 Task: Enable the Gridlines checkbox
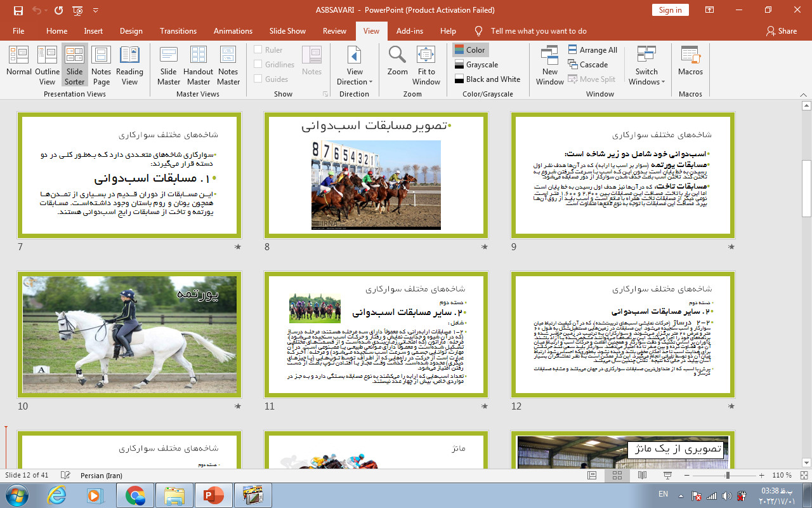[258, 65]
